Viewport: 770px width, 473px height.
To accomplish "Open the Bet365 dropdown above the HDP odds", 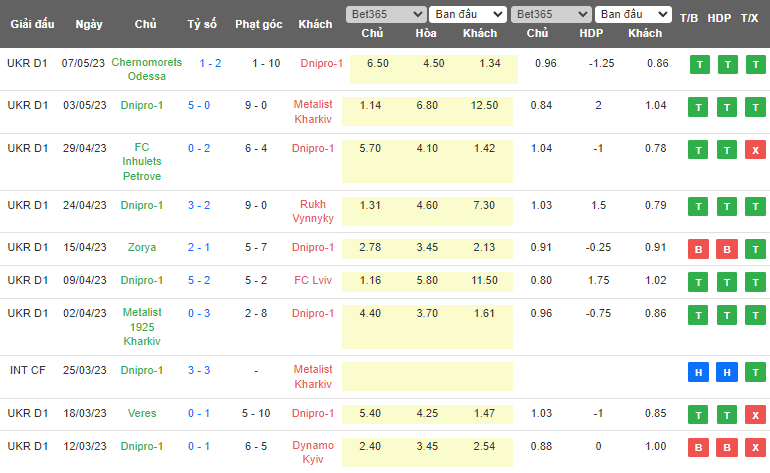I will tap(550, 15).
